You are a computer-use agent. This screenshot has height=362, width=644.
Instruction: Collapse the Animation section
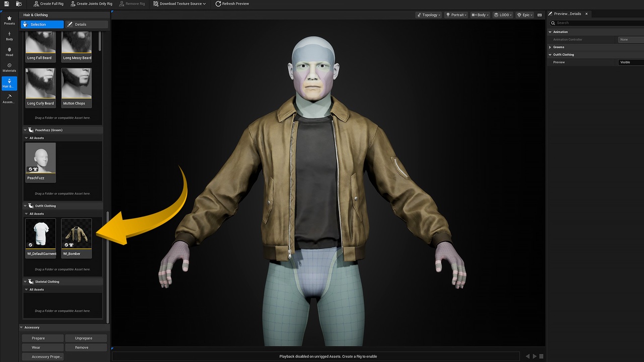(550, 32)
